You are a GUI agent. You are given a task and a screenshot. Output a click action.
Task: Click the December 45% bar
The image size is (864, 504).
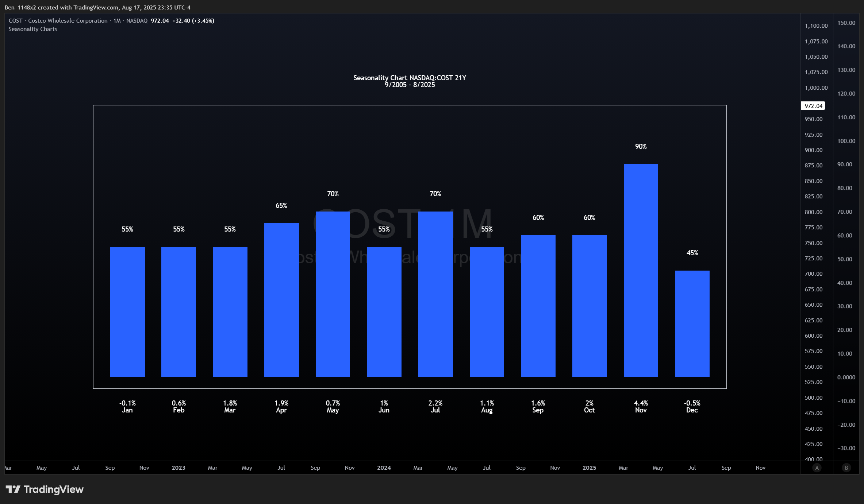692,323
